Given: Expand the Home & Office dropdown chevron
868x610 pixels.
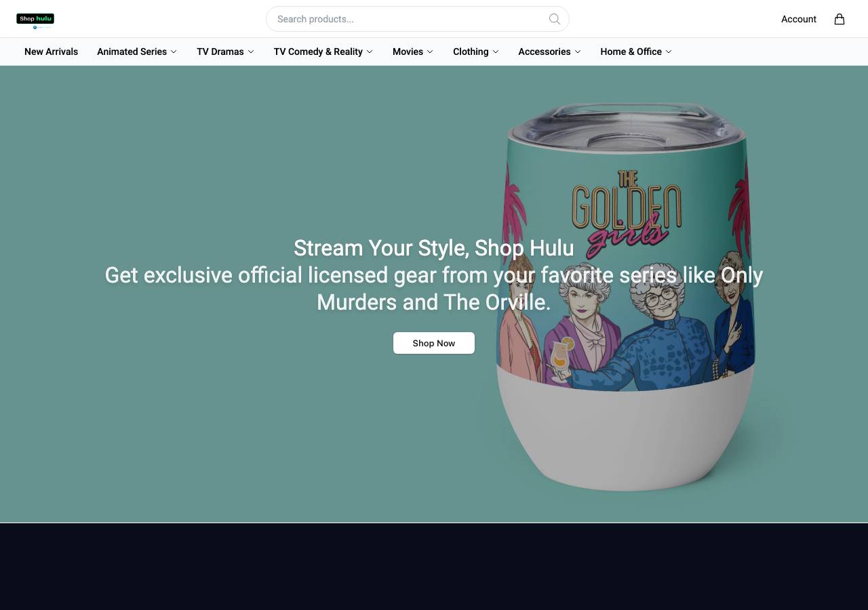Looking at the screenshot, I should (669, 52).
